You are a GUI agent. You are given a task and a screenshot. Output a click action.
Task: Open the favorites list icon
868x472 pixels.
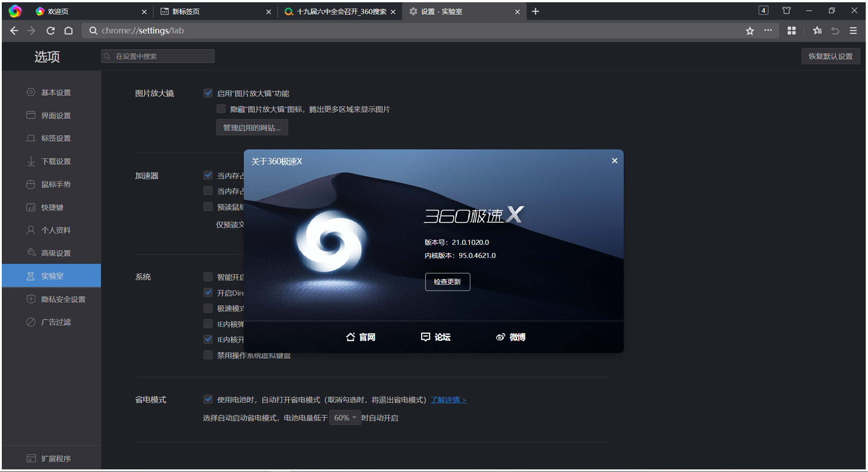pyautogui.click(x=817, y=31)
